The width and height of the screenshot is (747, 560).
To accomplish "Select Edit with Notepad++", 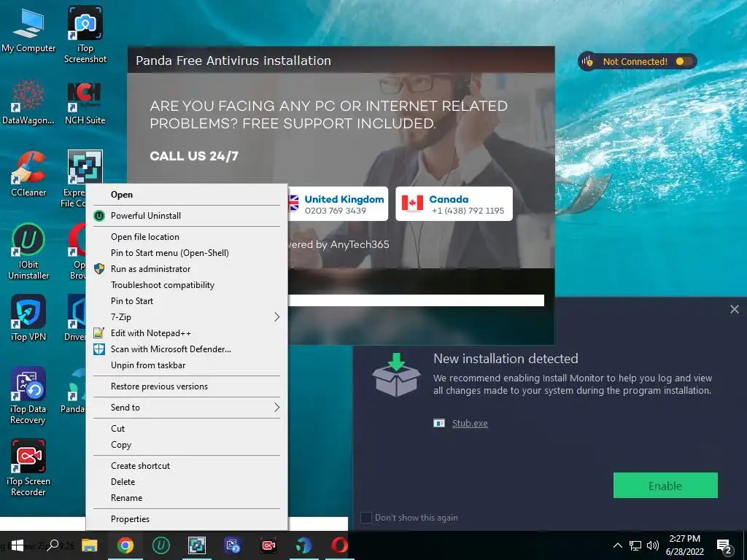I will coord(186,333).
